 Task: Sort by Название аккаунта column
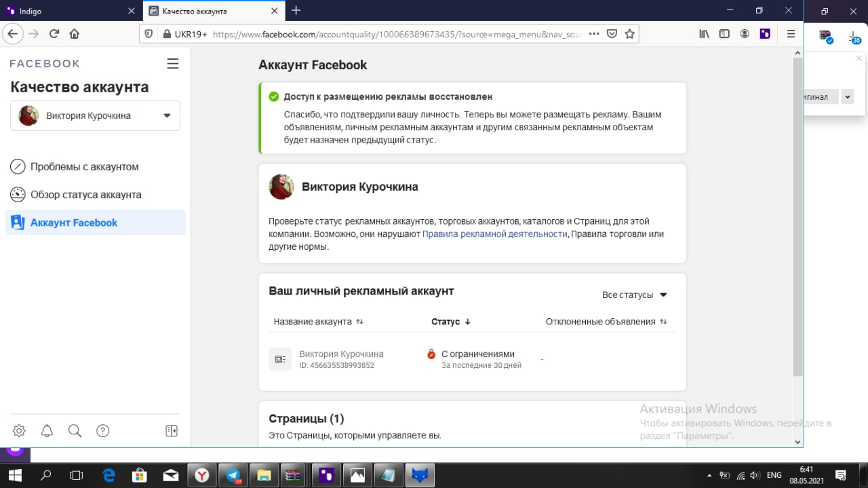[319, 322]
